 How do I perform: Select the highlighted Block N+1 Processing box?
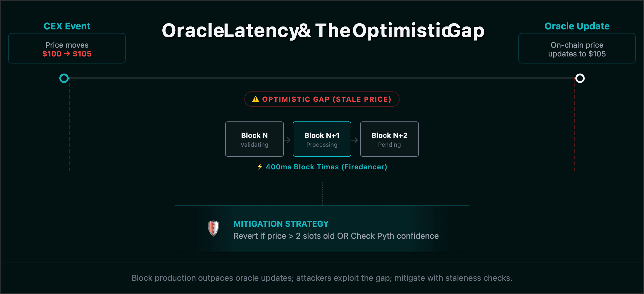pos(322,139)
